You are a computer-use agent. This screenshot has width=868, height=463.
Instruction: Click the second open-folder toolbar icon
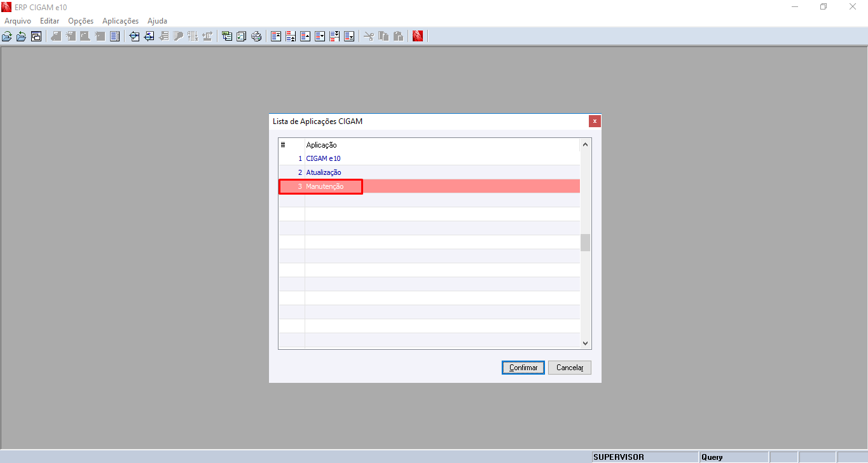(22, 36)
